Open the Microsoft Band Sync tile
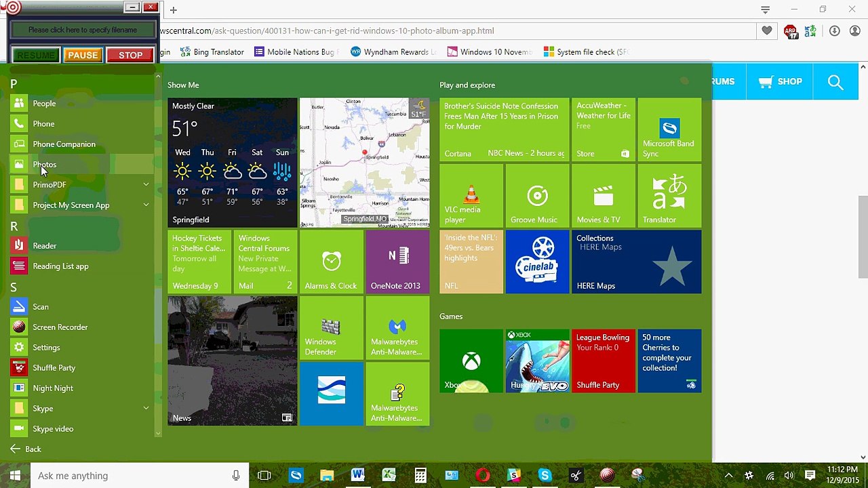 coord(669,129)
